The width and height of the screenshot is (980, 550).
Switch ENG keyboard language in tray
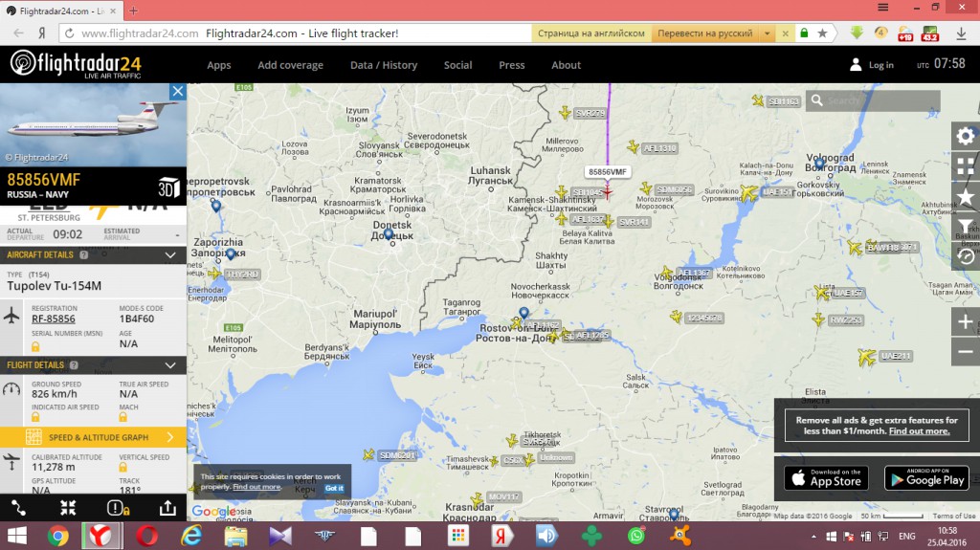(x=907, y=537)
